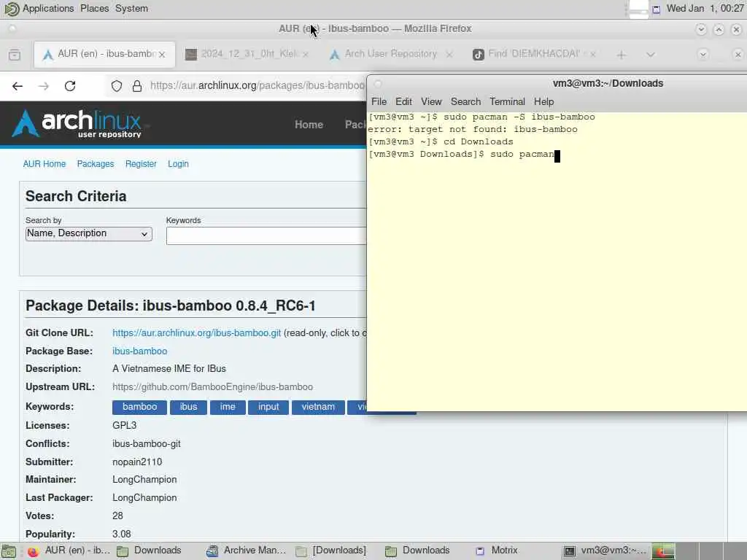Viewport: 747px width, 560px height.
Task: Select the AUR (en) - ibus-bamboo tab
Action: pos(104,54)
